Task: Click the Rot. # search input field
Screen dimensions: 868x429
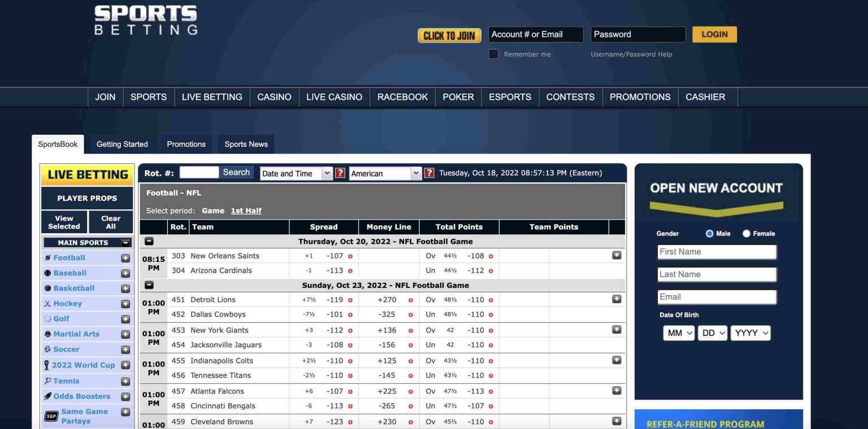Action: tap(198, 172)
